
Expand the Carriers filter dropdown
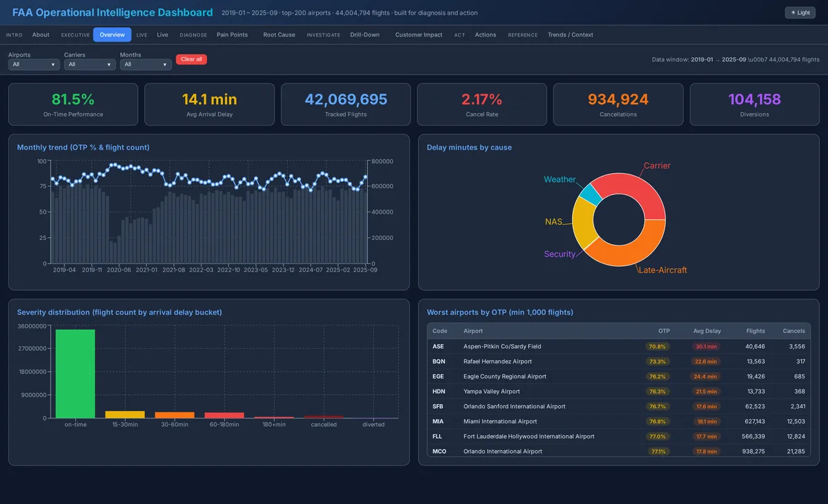90,64
